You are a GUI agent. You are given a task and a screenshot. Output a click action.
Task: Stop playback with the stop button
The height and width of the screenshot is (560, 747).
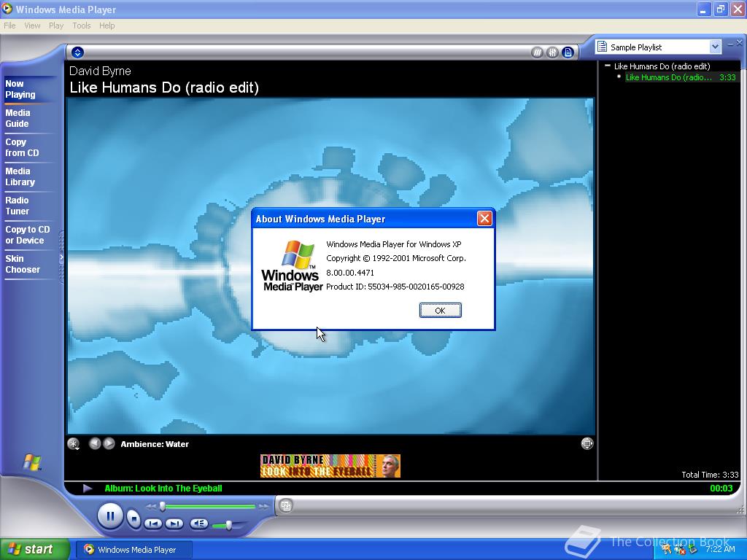134,518
